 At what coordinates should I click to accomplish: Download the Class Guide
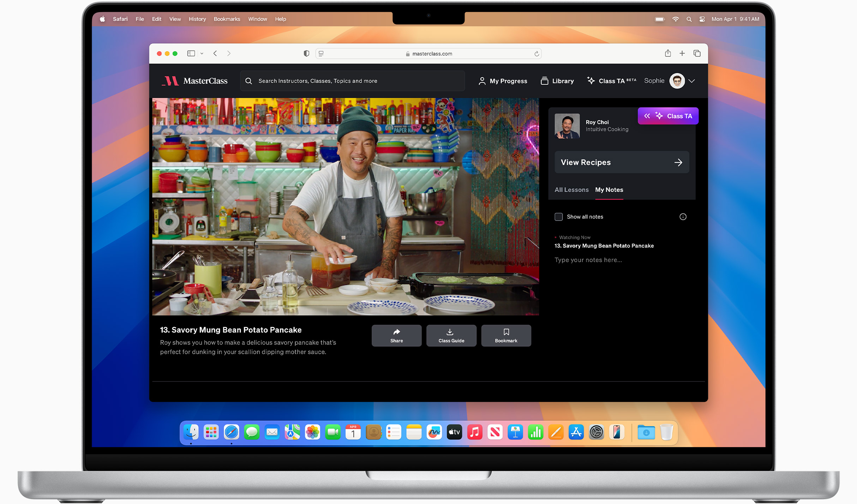(x=451, y=335)
